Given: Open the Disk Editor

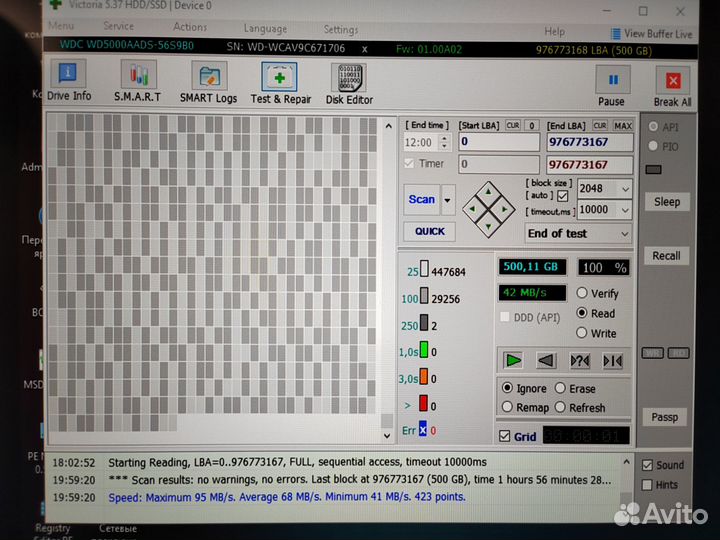Looking at the screenshot, I should click(x=348, y=81).
